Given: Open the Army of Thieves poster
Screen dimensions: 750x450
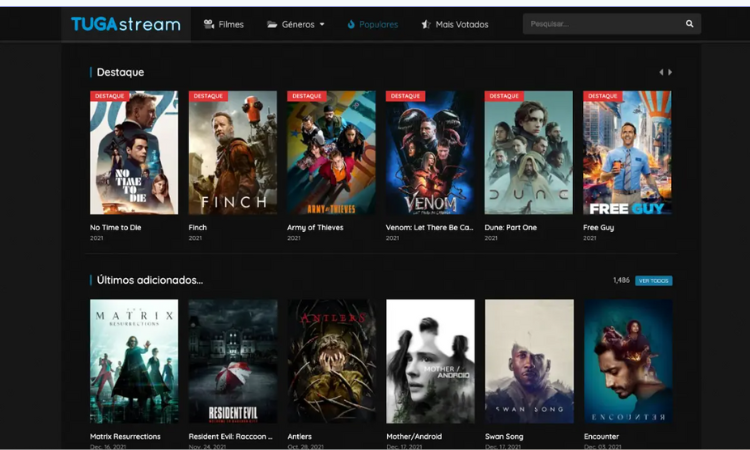Looking at the screenshot, I should pos(331,153).
